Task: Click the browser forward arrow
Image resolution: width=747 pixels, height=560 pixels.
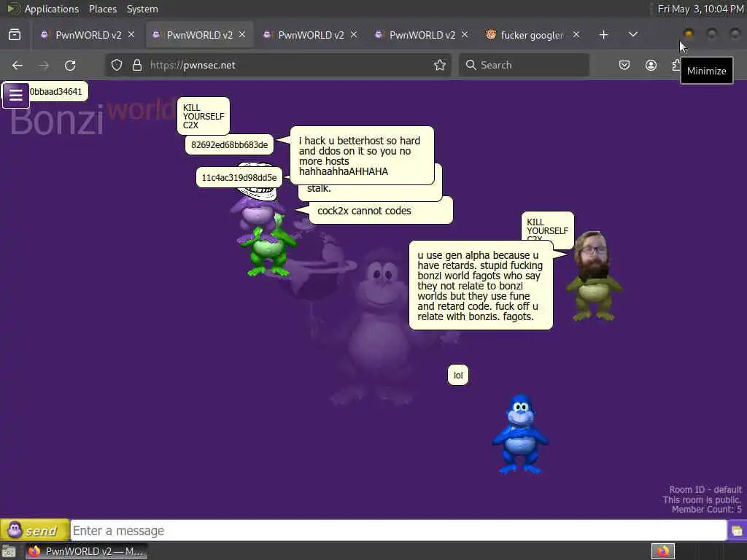Action: [44, 65]
